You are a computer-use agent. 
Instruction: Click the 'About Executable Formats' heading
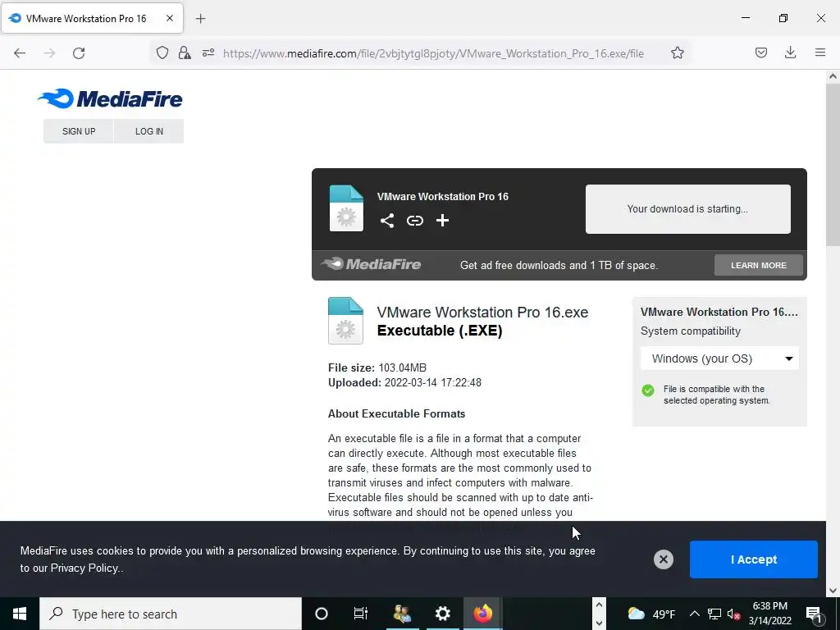[396, 413]
